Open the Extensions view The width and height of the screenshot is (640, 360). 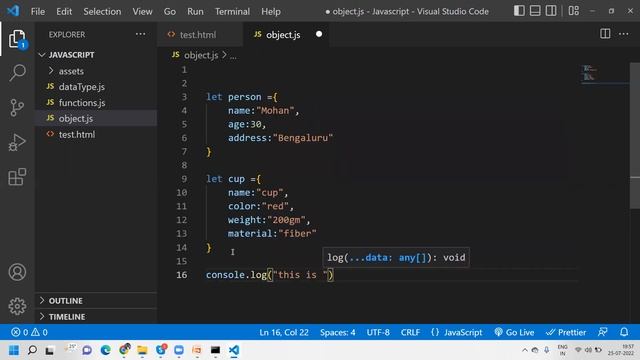coord(17,177)
